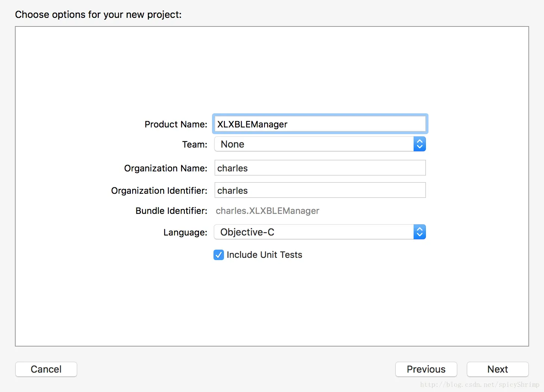
Task: Click the Language label
Action: pyautogui.click(x=185, y=233)
